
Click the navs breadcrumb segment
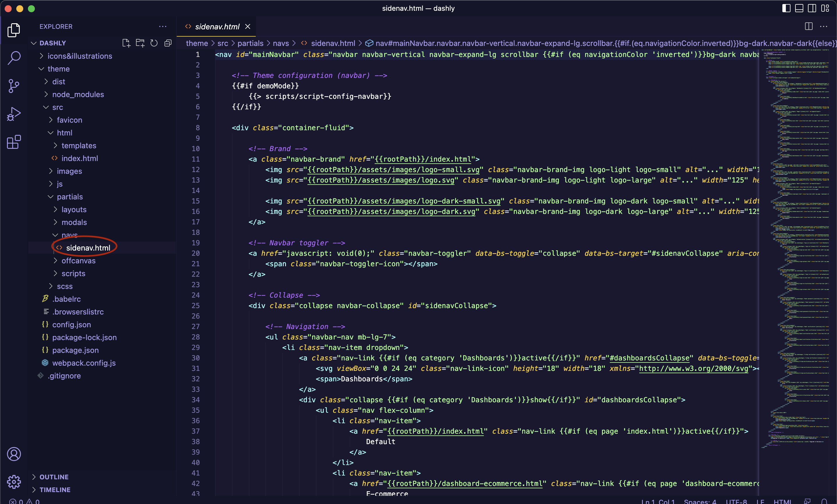pyautogui.click(x=281, y=43)
